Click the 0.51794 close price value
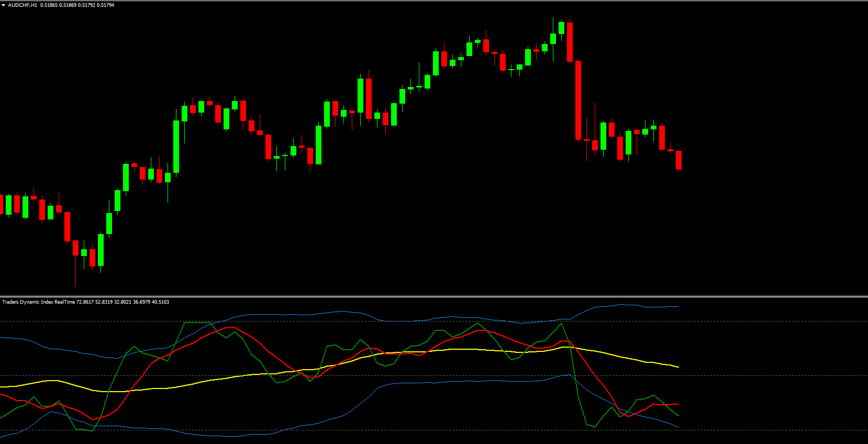This screenshot has height=444, width=868. [105, 5]
